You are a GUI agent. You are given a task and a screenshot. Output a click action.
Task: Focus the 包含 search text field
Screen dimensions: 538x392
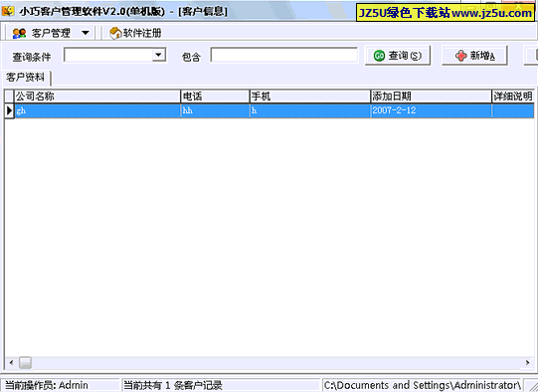pyautogui.click(x=284, y=55)
